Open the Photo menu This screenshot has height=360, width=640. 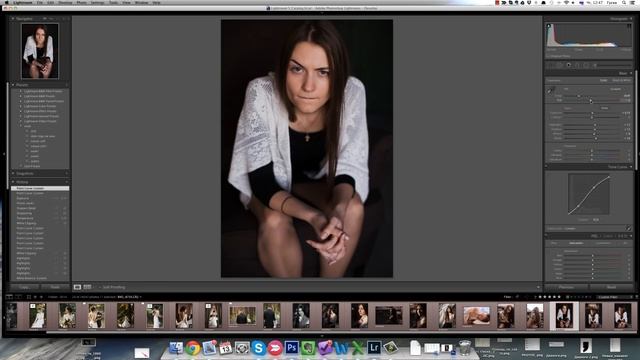81,2
